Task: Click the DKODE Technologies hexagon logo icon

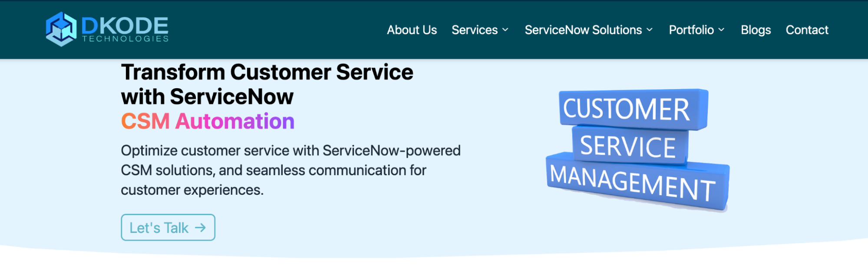Action: point(61,29)
